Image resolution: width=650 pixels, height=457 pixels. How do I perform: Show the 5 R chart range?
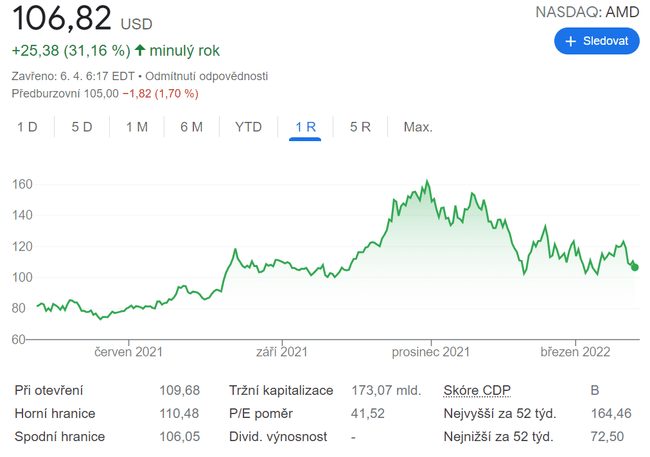360,127
